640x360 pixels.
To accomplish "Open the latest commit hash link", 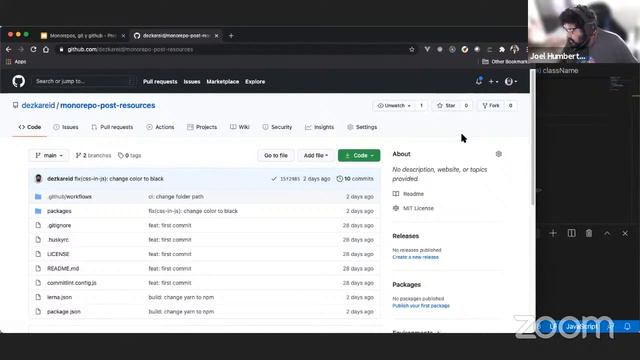I will pyautogui.click(x=290, y=179).
